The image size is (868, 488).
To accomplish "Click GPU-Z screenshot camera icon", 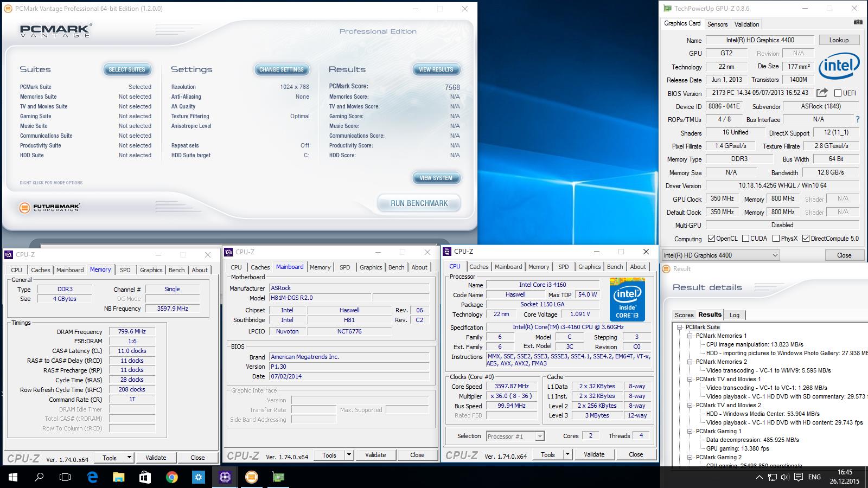I will pos(858,22).
